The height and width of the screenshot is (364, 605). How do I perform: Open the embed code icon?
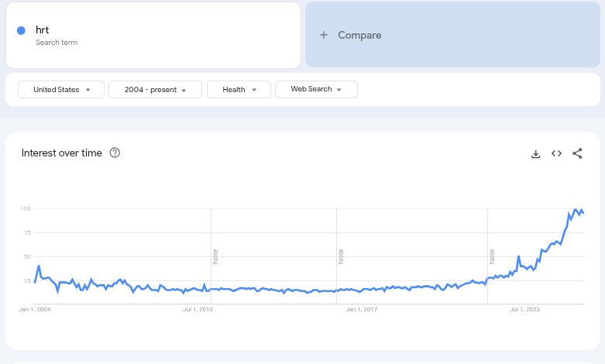[556, 153]
